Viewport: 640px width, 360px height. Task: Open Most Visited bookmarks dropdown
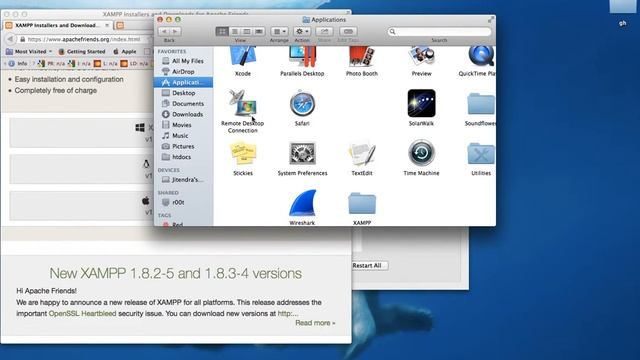[29, 51]
